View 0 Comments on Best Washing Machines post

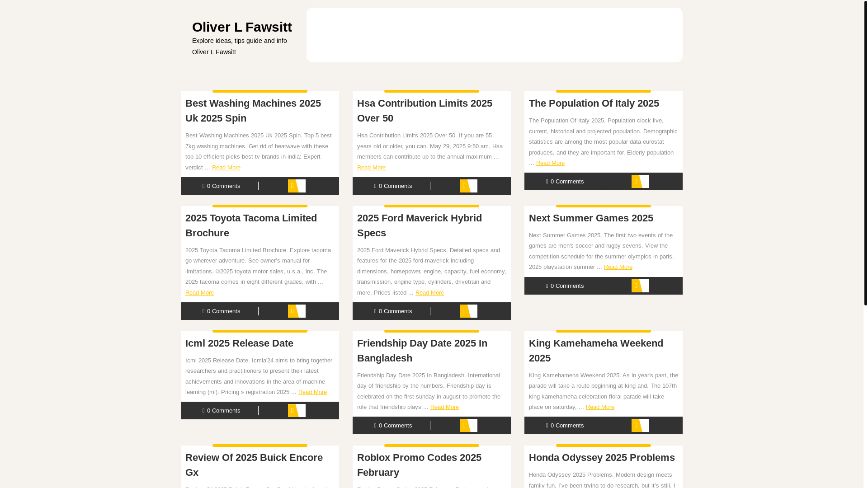pyautogui.click(x=222, y=186)
